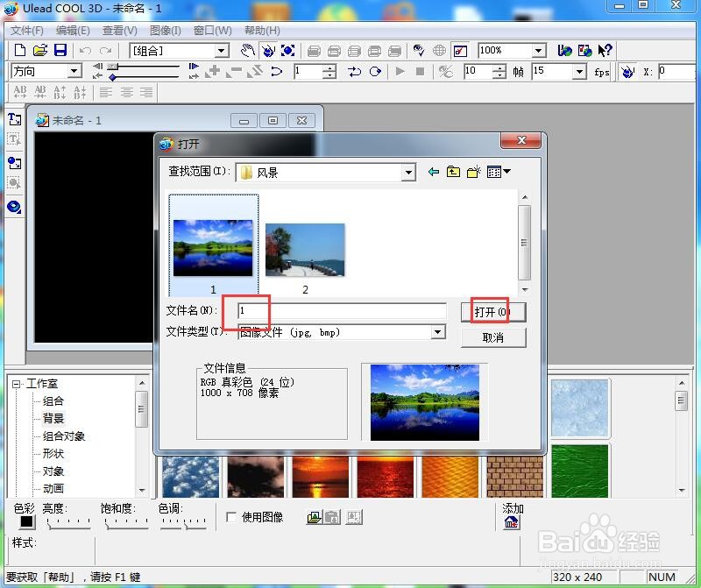Select the green texture background preset

(x=580, y=471)
